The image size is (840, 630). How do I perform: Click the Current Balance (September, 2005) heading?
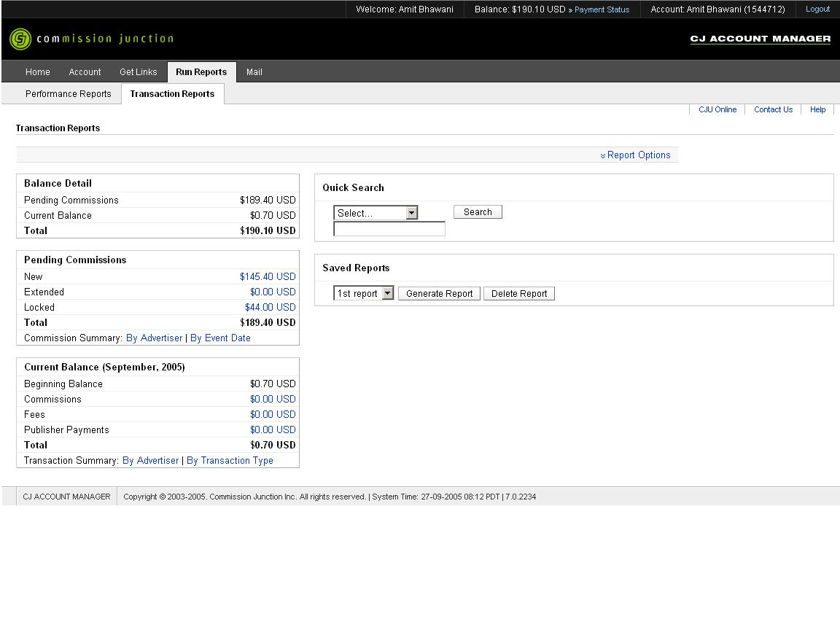104,367
